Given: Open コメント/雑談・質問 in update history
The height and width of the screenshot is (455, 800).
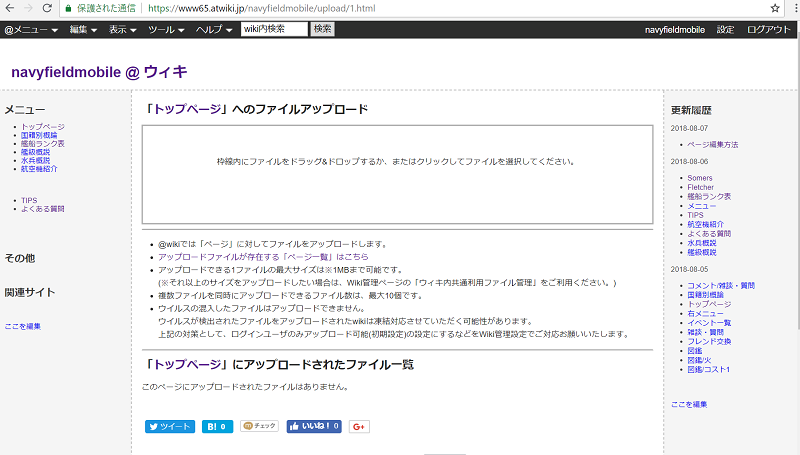Looking at the screenshot, I should click(721, 286).
